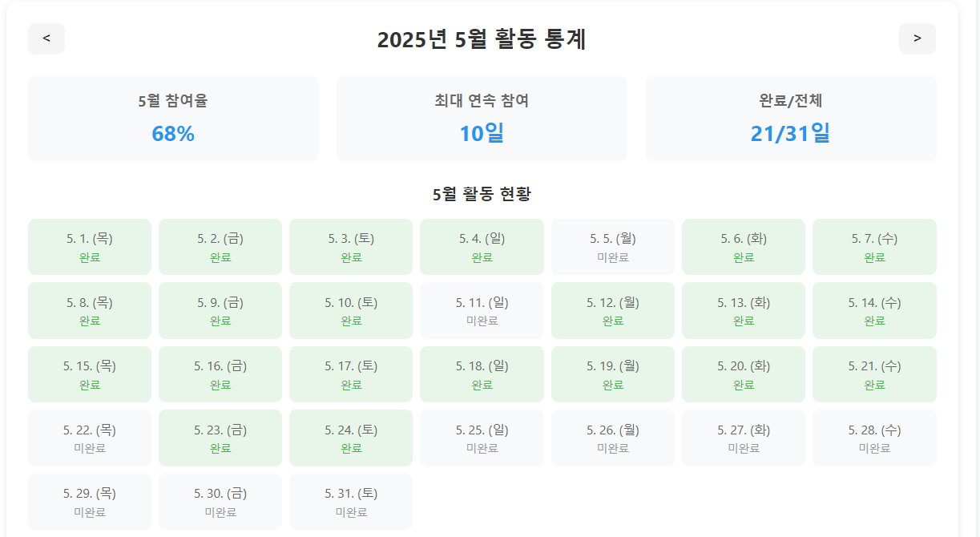
Task: Go to previous month with left arrow
Action: click(x=46, y=38)
